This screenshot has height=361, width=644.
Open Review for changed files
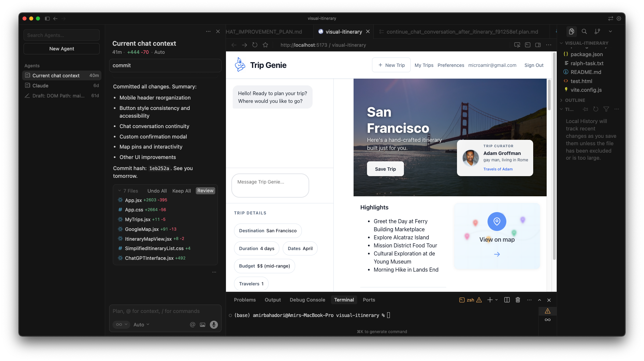click(x=205, y=191)
